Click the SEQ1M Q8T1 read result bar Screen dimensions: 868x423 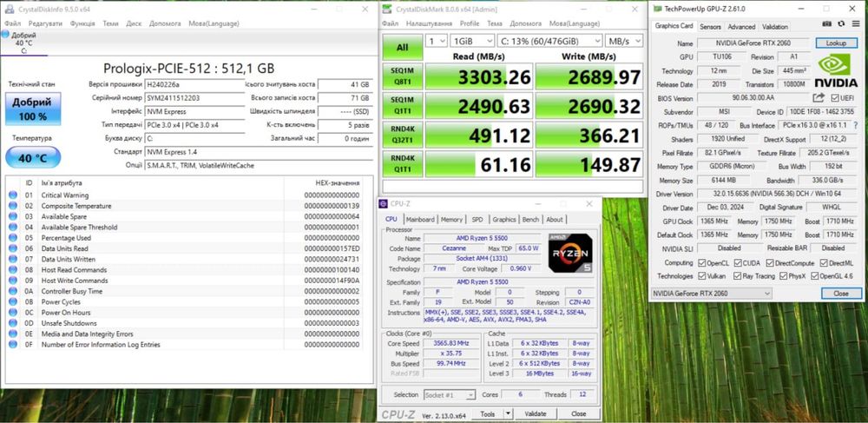point(479,76)
